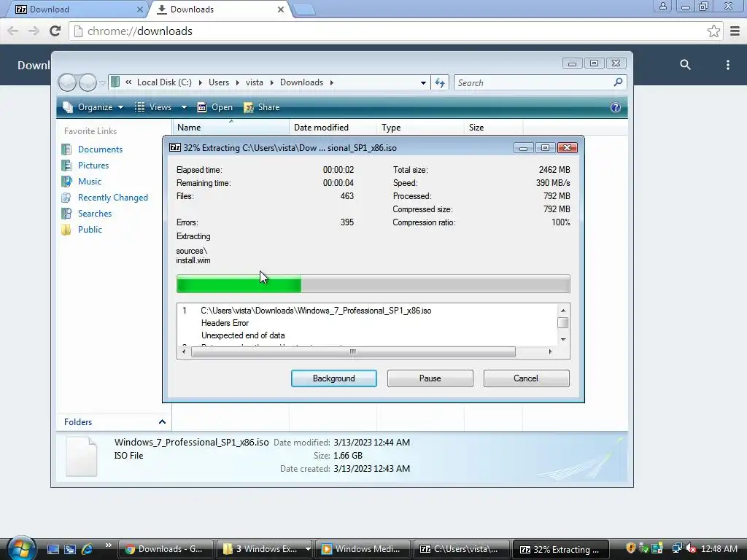The image size is (747, 560).
Task: Click the green extraction progress bar
Action: [x=239, y=284]
